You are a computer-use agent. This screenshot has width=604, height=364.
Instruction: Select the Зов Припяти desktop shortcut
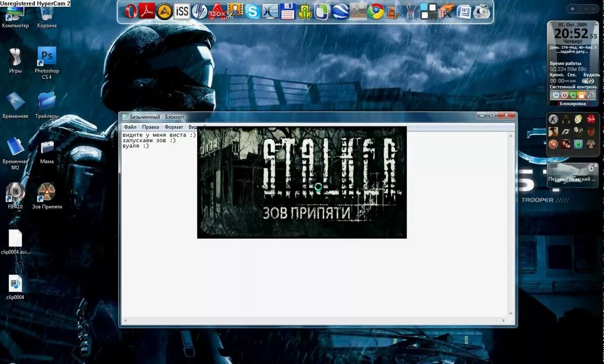coord(47,196)
